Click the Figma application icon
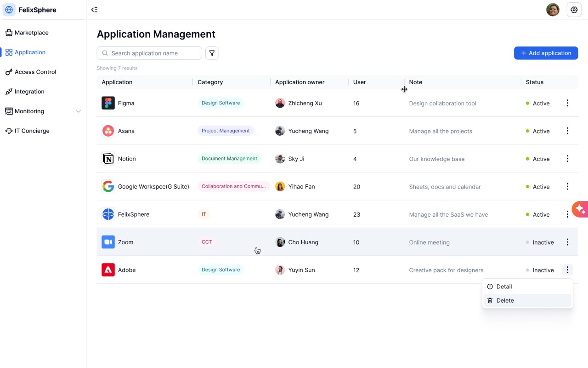The image size is (588, 368). [x=108, y=103]
